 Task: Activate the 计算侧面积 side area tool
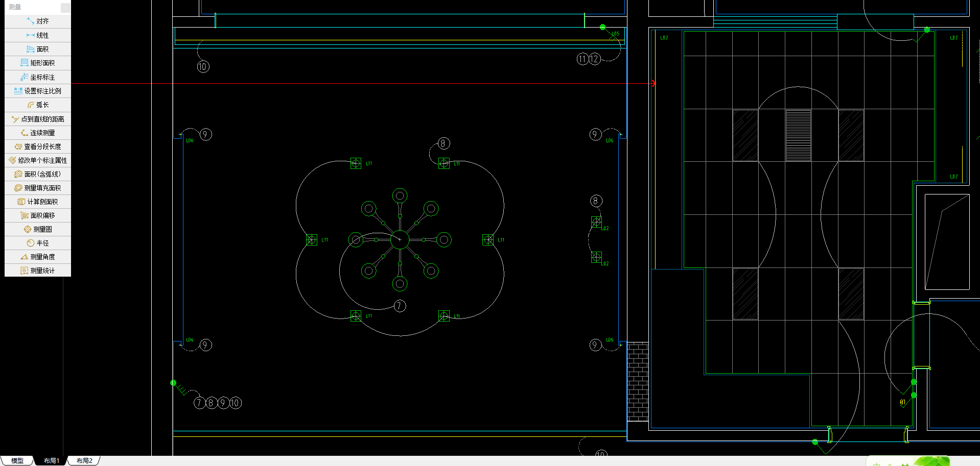38,202
